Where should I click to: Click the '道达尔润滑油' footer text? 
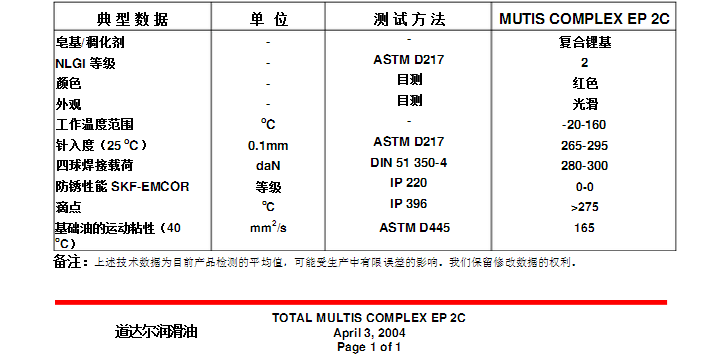click(156, 331)
